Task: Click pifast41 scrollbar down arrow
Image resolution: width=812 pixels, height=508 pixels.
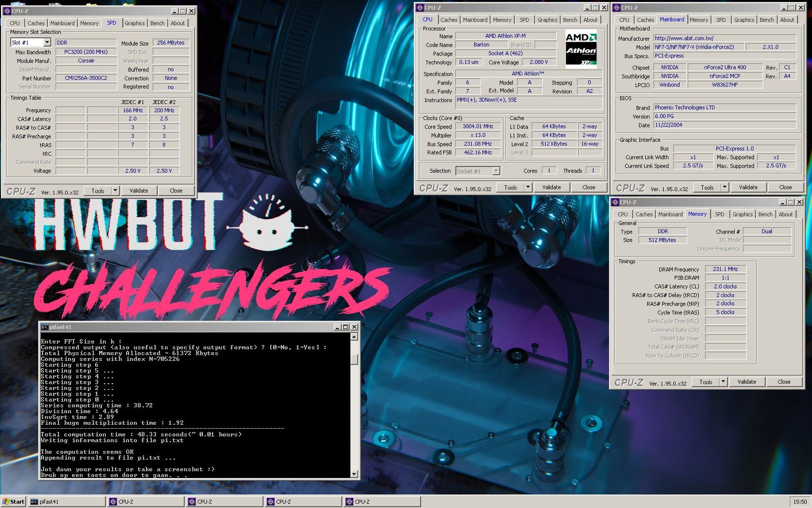Action: (354, 474)
